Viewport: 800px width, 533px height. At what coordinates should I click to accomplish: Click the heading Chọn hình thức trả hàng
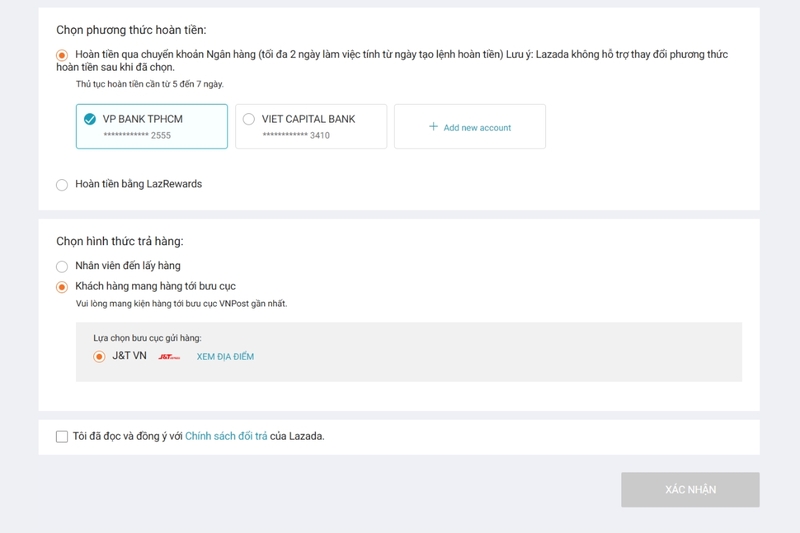click(x=120, y=241)
